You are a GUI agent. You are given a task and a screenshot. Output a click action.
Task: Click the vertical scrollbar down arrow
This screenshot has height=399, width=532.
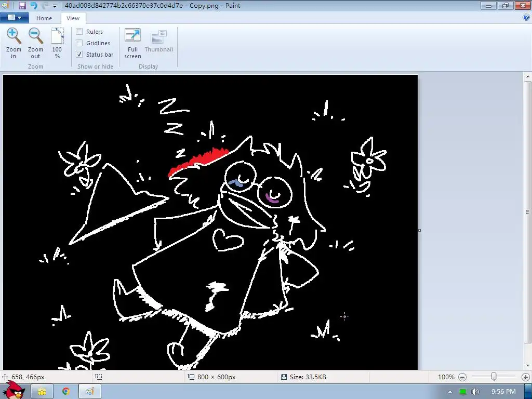[528, 366]
